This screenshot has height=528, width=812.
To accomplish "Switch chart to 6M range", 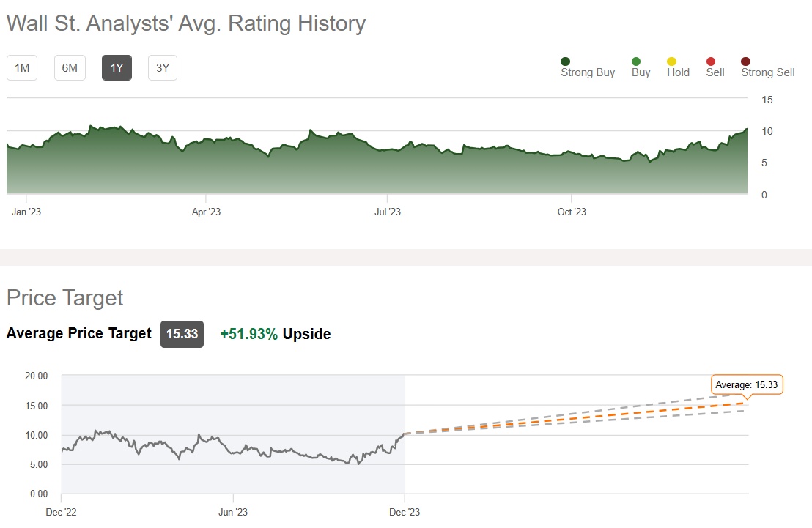I will tap(70, 68).
